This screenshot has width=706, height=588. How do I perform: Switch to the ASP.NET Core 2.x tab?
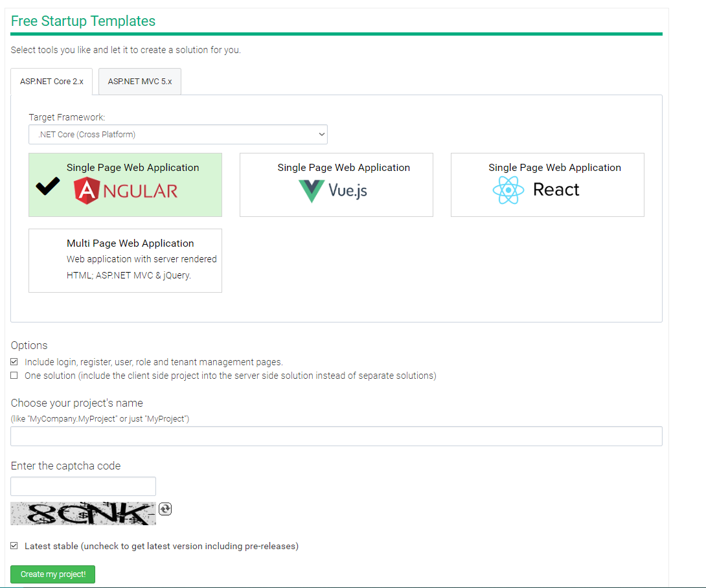52,82
